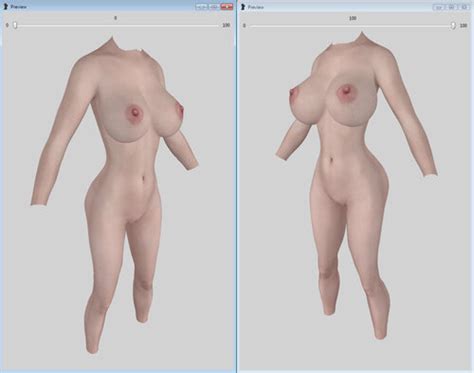
Task: Click the "0" minimum label of the right slider
Action: coord(244,26)
